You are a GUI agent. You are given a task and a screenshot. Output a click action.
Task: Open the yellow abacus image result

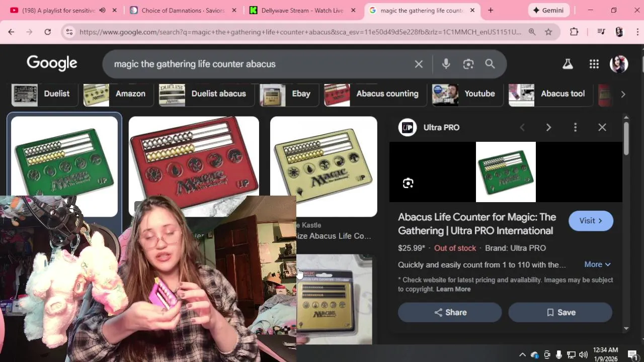324,166
